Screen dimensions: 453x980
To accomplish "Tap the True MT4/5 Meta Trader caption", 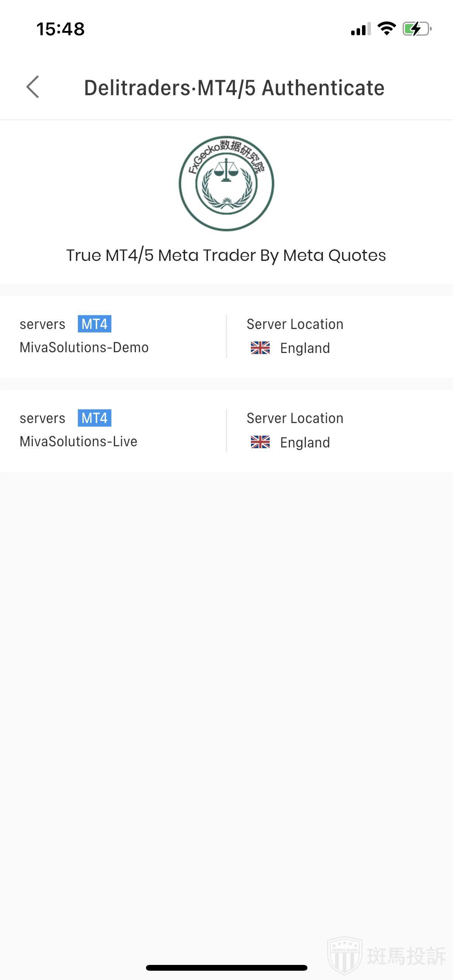I will [226, 255].
